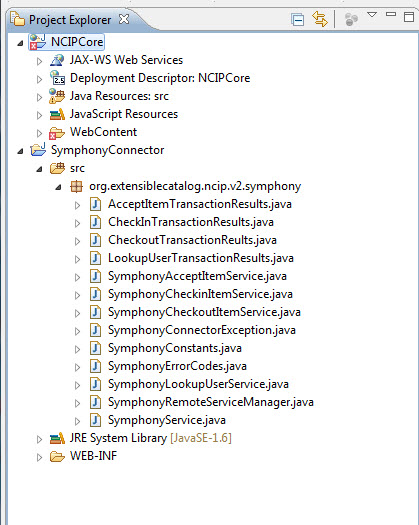Select SymphonyLookupUserService.java file
419x525 pixels.
coord(198,384)
